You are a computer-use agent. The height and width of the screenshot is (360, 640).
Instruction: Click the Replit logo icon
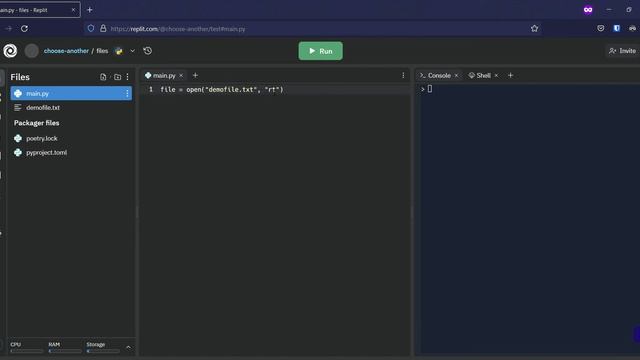click(x=10, y=51)
